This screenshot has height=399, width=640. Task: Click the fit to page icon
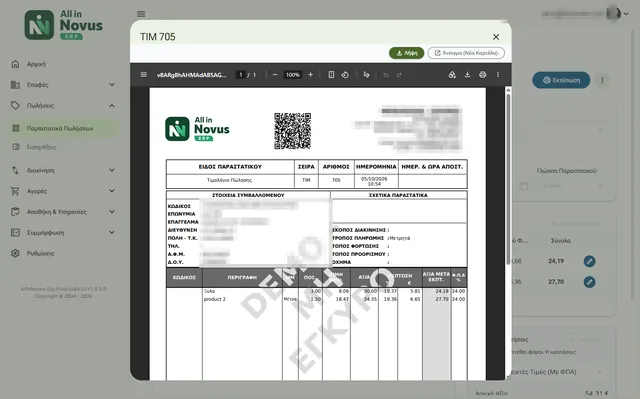click(x=331, y=75)
